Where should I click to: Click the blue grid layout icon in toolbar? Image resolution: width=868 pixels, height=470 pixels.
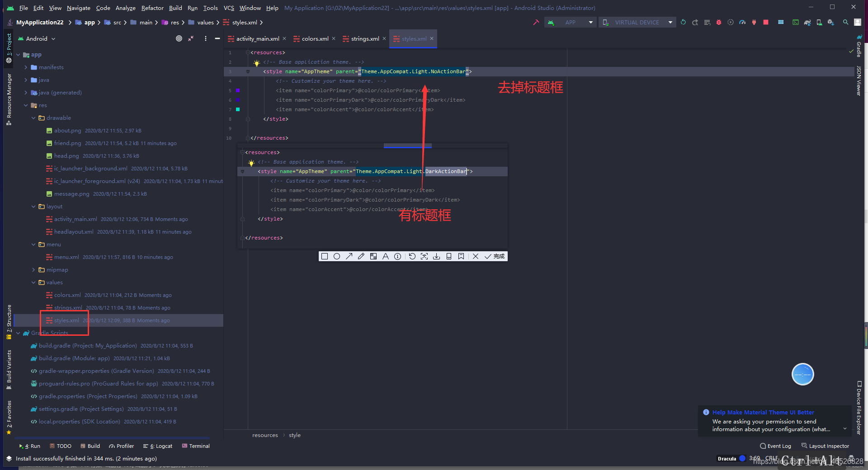coord(781,22)
